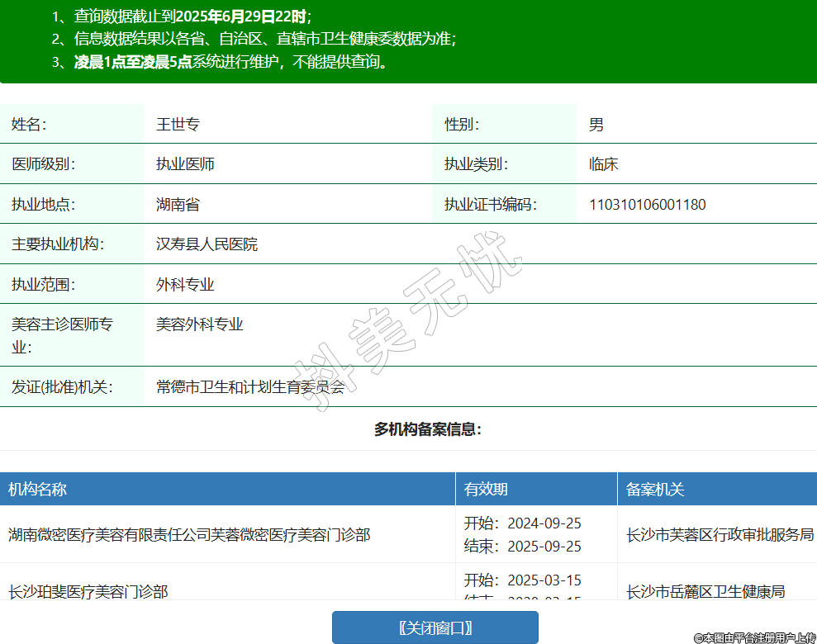Click the certificate number 110310106001180
This screenshot has width=817, height=644.
(647, 205)
